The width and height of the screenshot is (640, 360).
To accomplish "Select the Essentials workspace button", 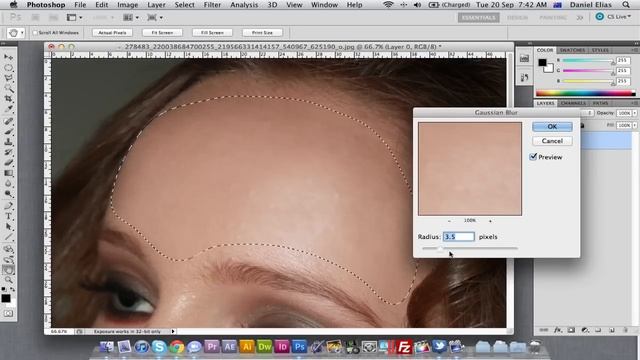I will (478, 18).
